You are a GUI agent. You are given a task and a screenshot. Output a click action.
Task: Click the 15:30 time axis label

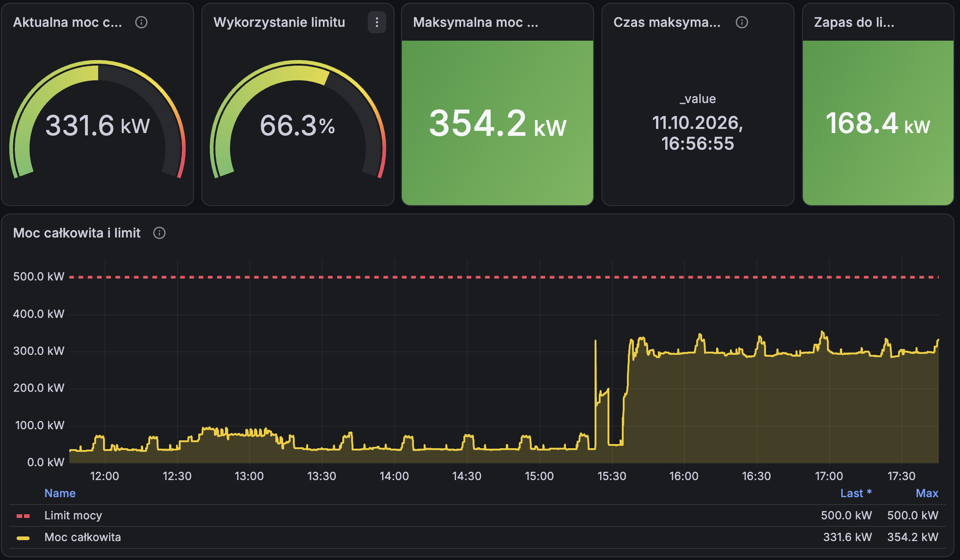[x=612, y=476]
